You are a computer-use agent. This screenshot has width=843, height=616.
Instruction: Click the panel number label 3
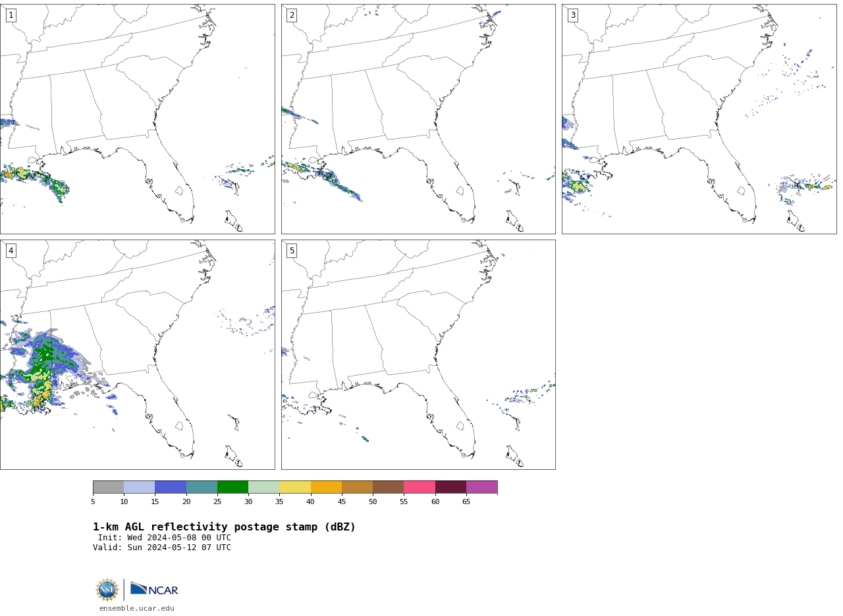pos(572,15)
